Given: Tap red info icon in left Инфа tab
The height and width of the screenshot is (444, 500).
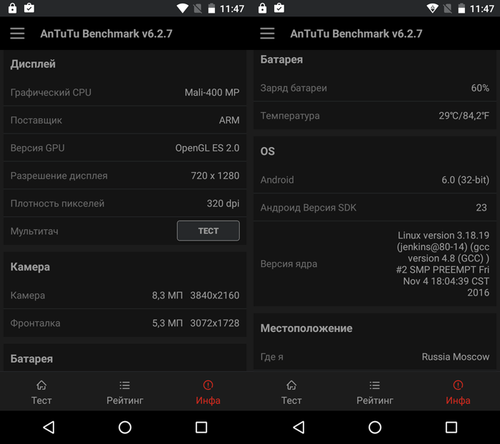Looking at the screenshot, I should (208, 385).
